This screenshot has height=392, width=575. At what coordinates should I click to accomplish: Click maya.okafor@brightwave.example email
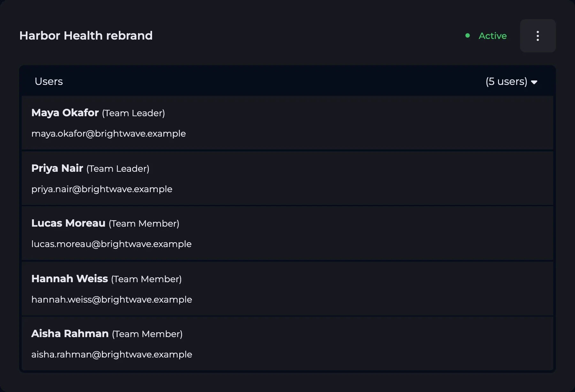tap(109, 133)
